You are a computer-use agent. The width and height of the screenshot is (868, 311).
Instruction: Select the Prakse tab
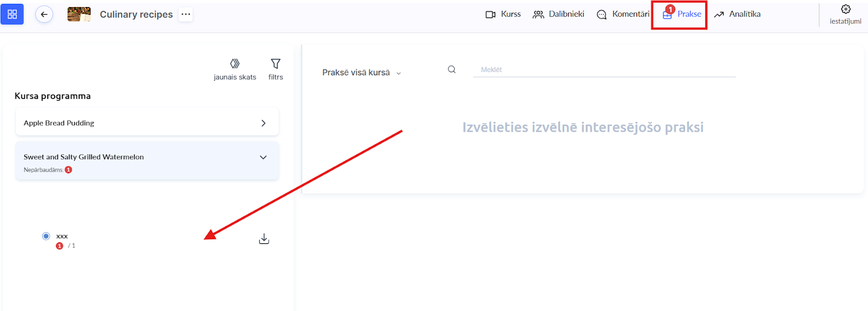[x=682, y=14]
